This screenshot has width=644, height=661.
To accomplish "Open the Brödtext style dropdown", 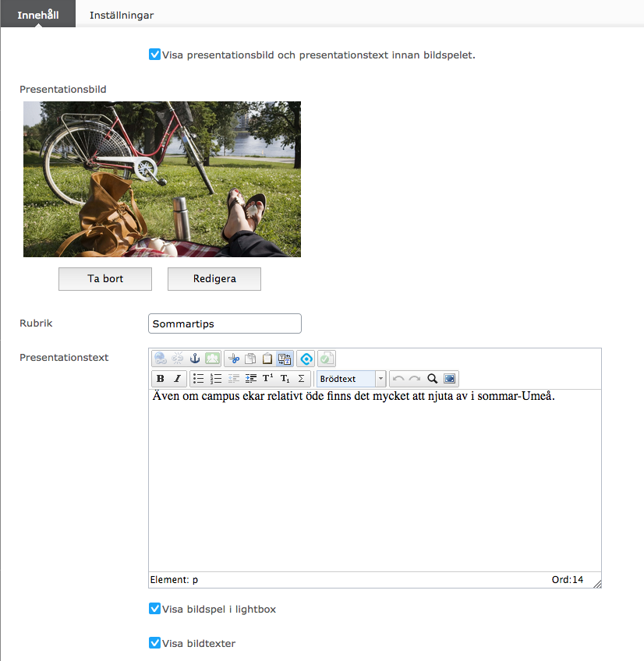I will pos(352,379).
